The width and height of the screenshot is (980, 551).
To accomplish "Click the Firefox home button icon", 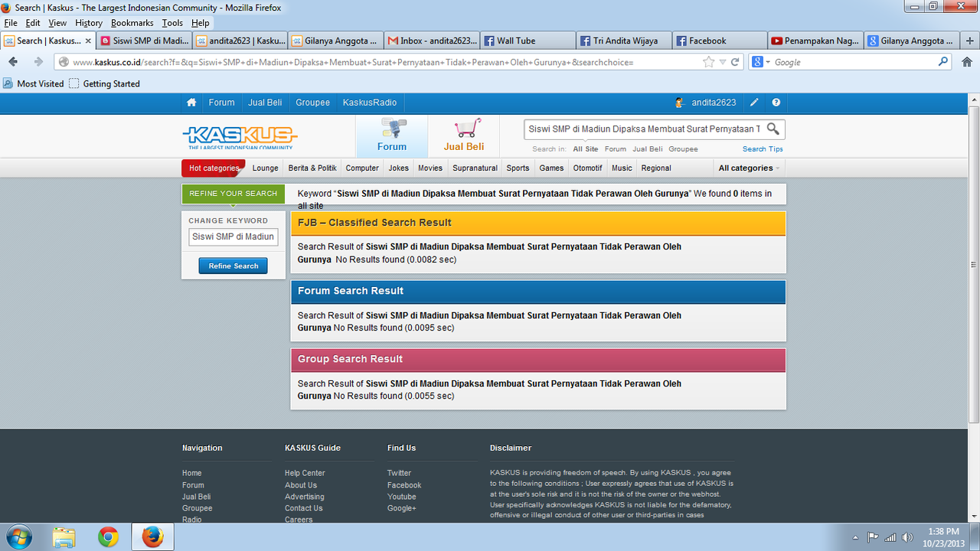I will point(966,62).
